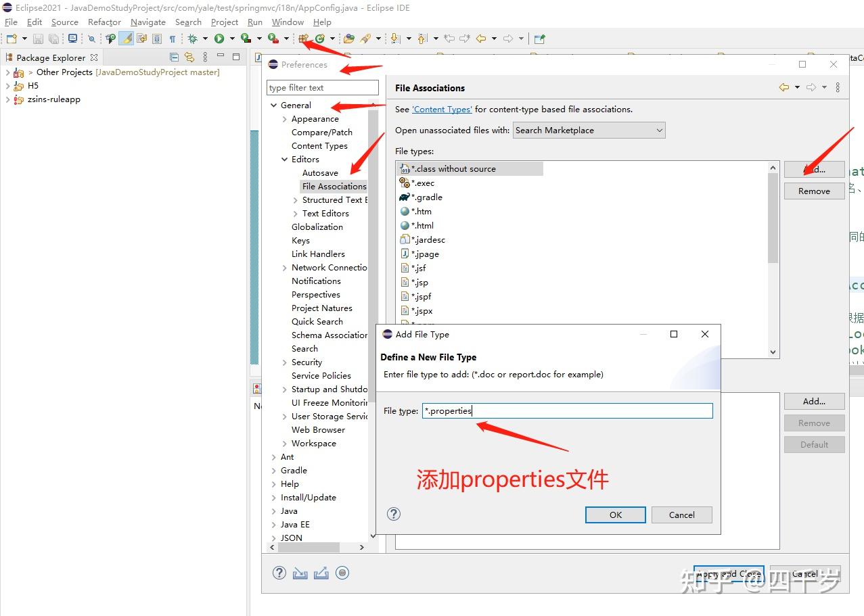Click the green Run icon in toolbar
Screen dimensions: 864x616
(x=219, y=39)
